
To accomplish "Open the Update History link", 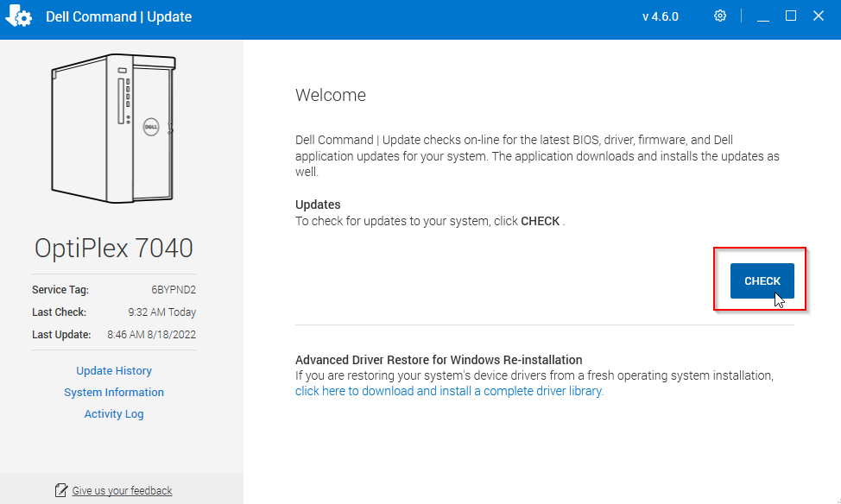I will [114, 370].
